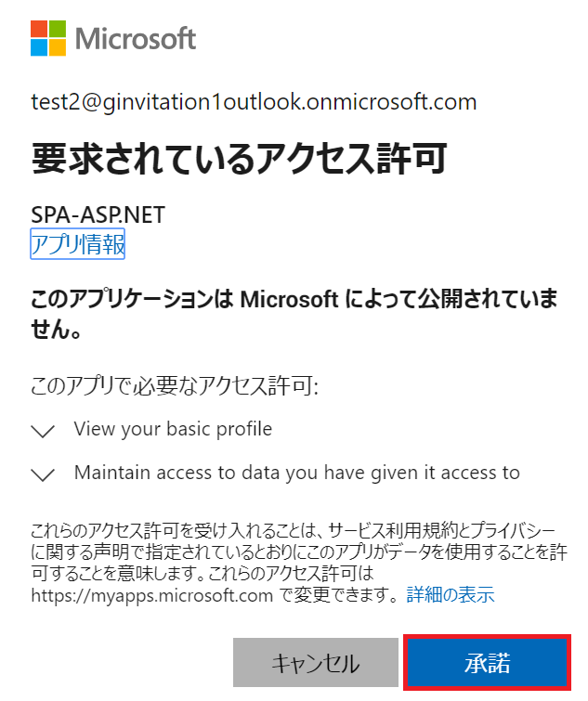588x701 pixels.
Task: Expand the chevron beside Maintain access to data
Action: pos(43,474)
